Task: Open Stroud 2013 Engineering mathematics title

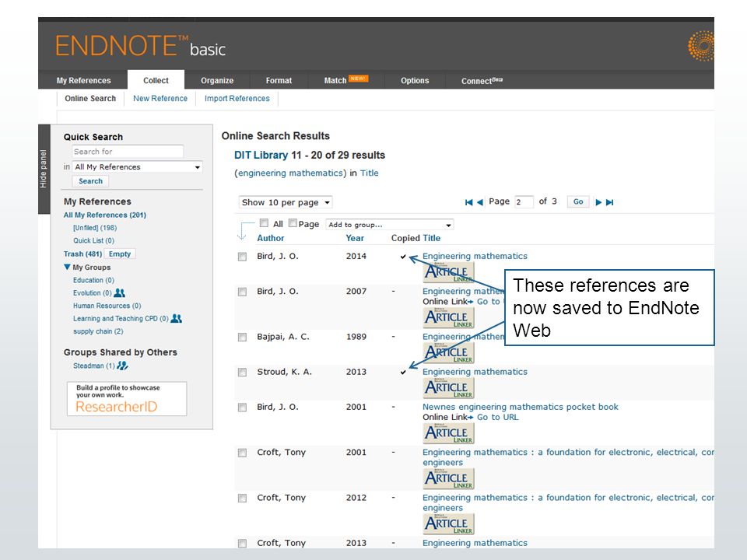Action: coord(475,372)
